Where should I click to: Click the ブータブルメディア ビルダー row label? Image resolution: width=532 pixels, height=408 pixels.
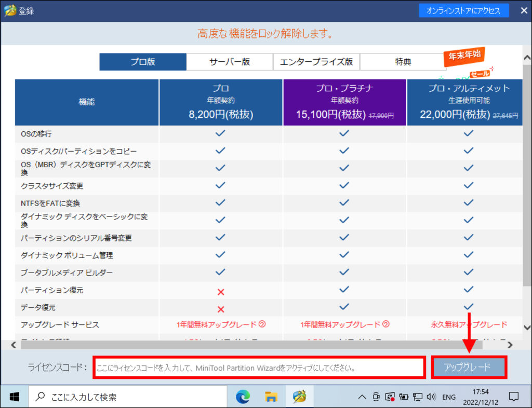tap(67, 273)
